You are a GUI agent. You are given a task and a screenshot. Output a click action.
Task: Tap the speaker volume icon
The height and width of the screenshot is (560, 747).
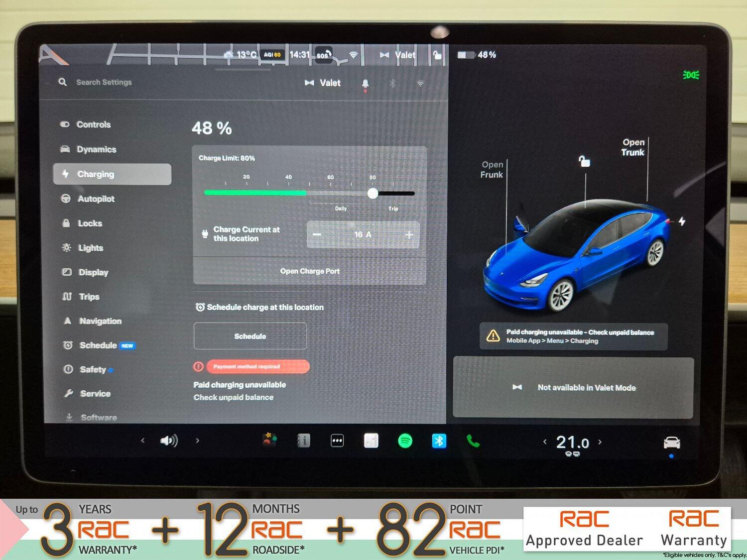pyautogui.click(x=169, y=441)
